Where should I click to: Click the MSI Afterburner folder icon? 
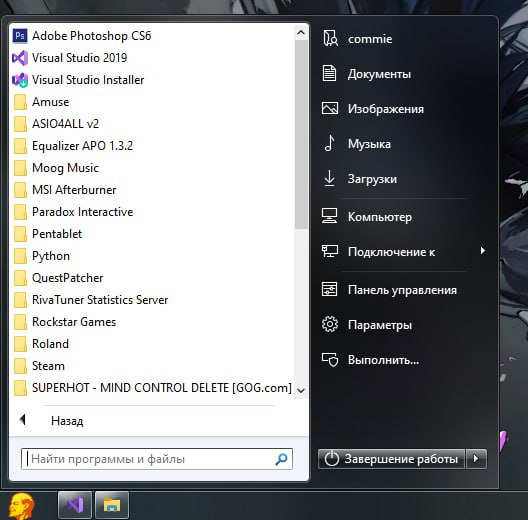point(20,190)
